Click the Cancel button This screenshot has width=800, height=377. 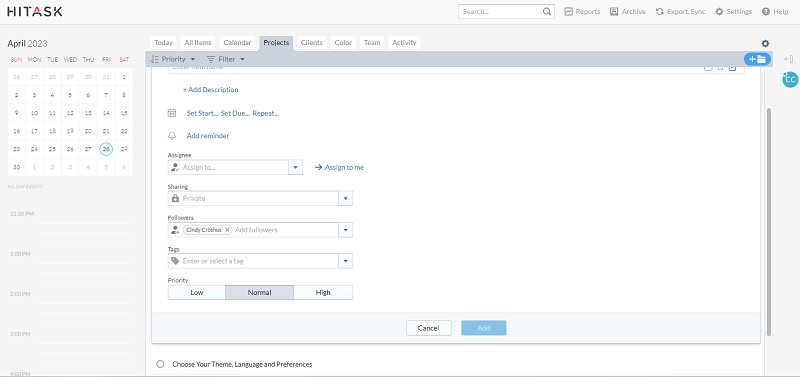429,328
